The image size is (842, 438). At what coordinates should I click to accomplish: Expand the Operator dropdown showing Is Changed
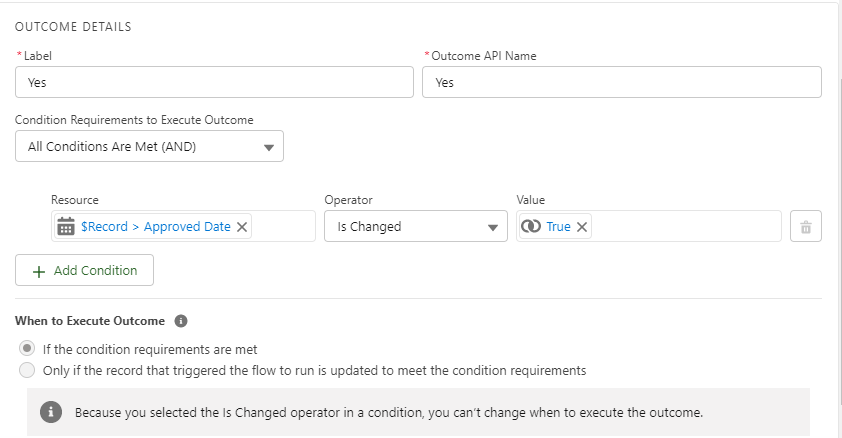pyautogui.click(x=416, y=227)
